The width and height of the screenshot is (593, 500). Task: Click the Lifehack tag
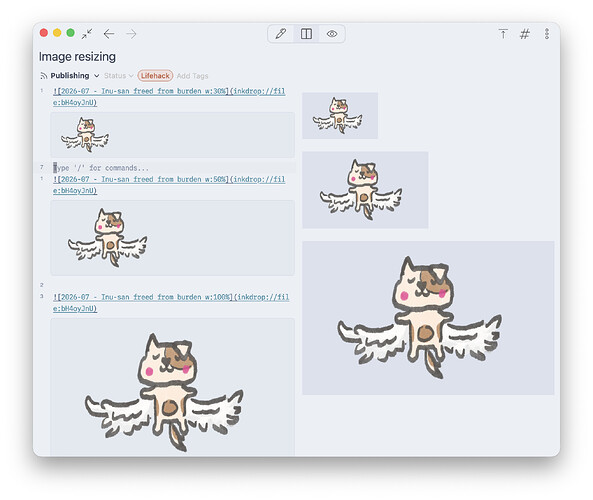click(x=155, y=76)
